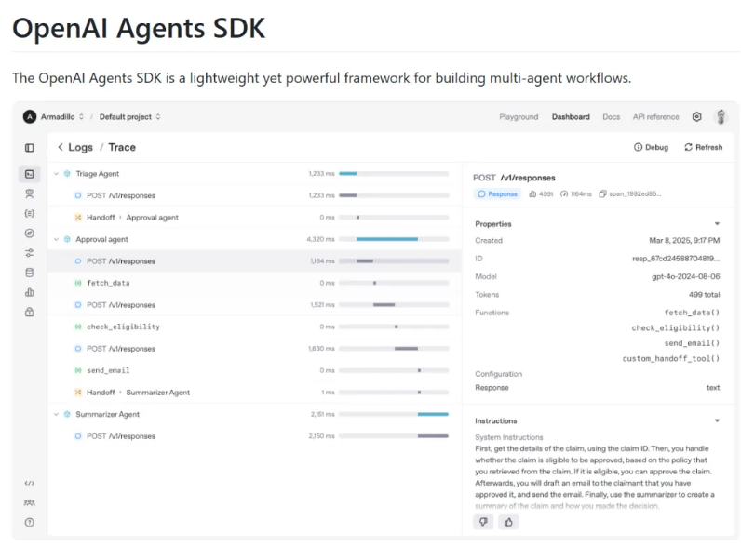Image resolution: width=741 pixels, height=560 pixels.
Task: Select the check_eligibility trace row
Action: coord(255,327)
